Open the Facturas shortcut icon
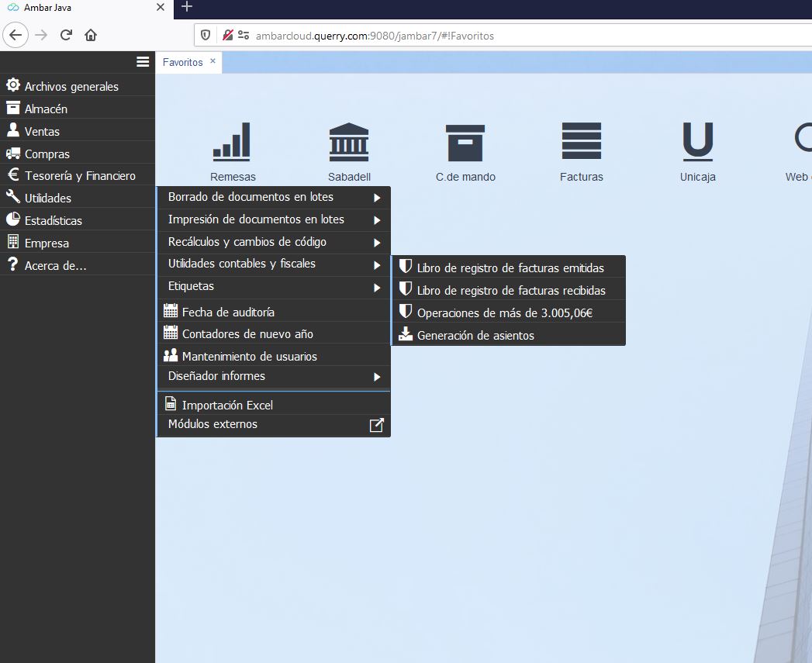This screenshot has height=663, width=812. (x=581, y=143)
